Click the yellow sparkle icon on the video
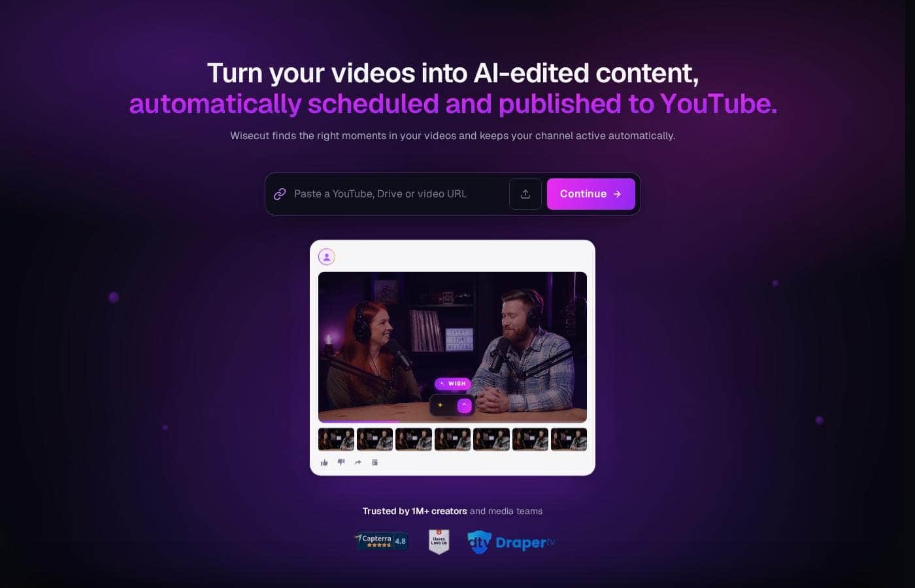Viewport: 915px width, 588px height. (x=441, y=405)
